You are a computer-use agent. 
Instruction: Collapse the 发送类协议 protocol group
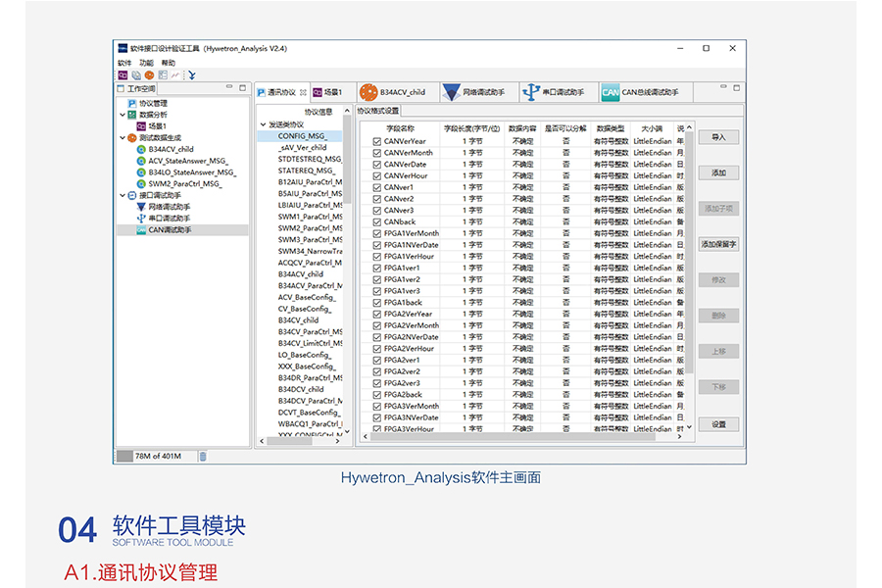(x=263, y=124)
